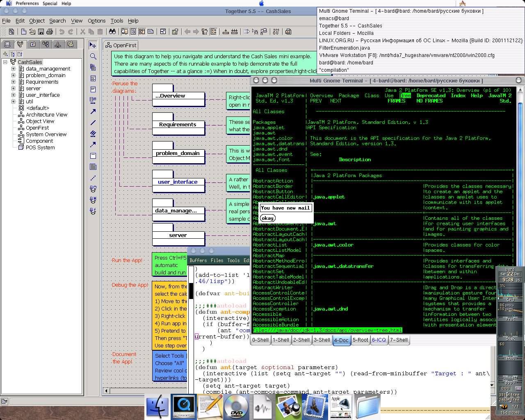525x420 pixels.
Task: Open the Options menu in Together
Action: point(97,21)
